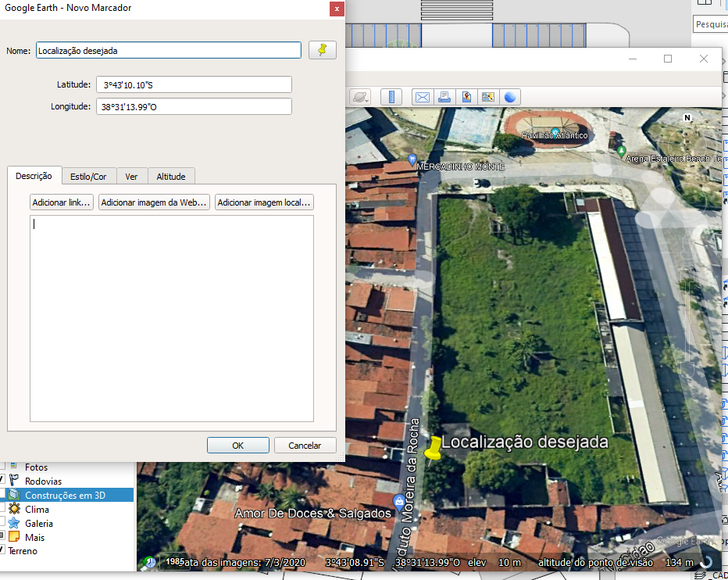Click the Terreno layer label
The width and height of the screenshot is (728, 580).
click(23, 551)
